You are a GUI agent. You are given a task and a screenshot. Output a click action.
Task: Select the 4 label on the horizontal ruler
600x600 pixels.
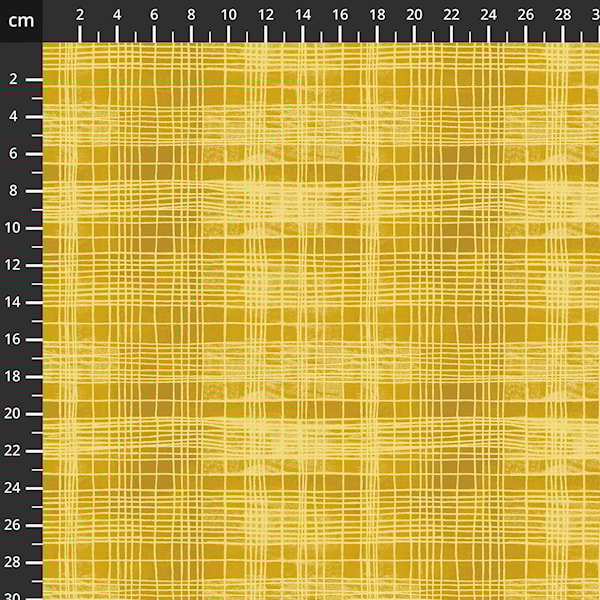click(117, 15)
